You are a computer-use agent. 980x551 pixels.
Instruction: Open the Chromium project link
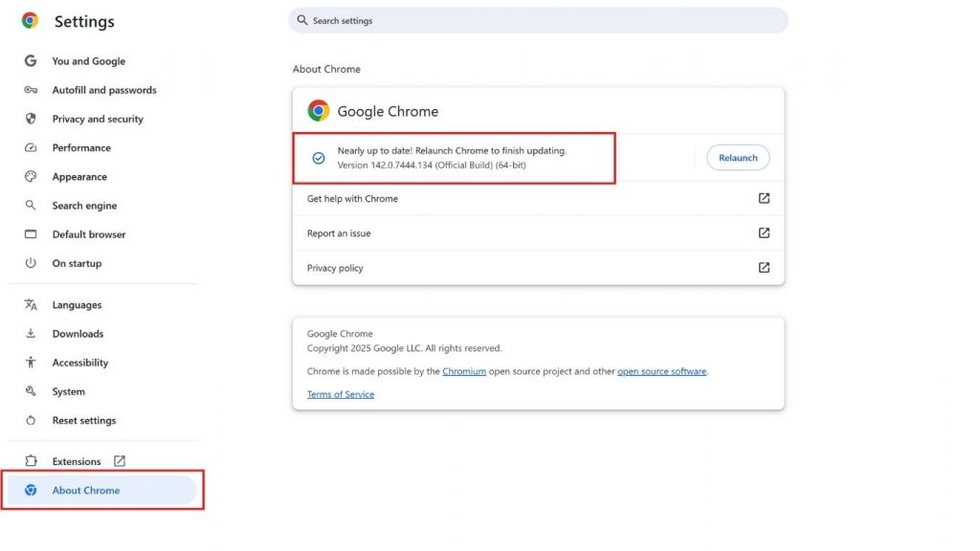click(x=464, y=371)
